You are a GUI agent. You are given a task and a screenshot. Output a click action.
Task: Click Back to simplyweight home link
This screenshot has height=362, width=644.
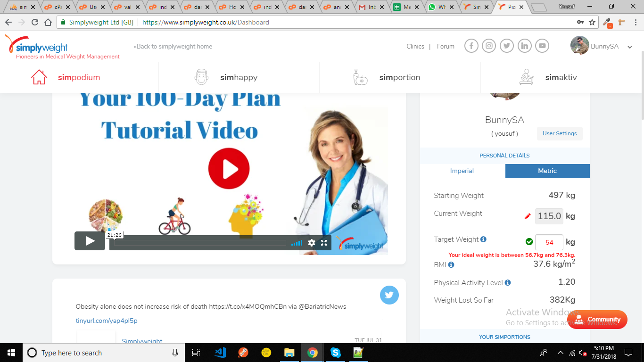pos(173,46)
